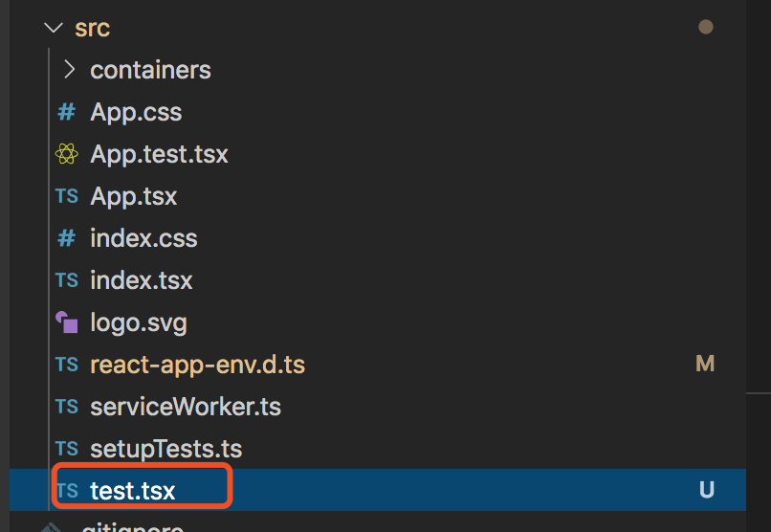This screenshot has height=532, width=771.
Task: Collapse the src folder chevron
Action: pyautogui.click(x=53, y=29)
